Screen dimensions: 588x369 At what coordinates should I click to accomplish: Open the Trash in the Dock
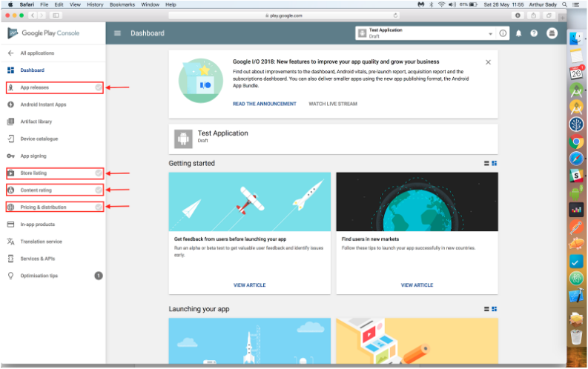pyautogui.click(x=576, y=337)
